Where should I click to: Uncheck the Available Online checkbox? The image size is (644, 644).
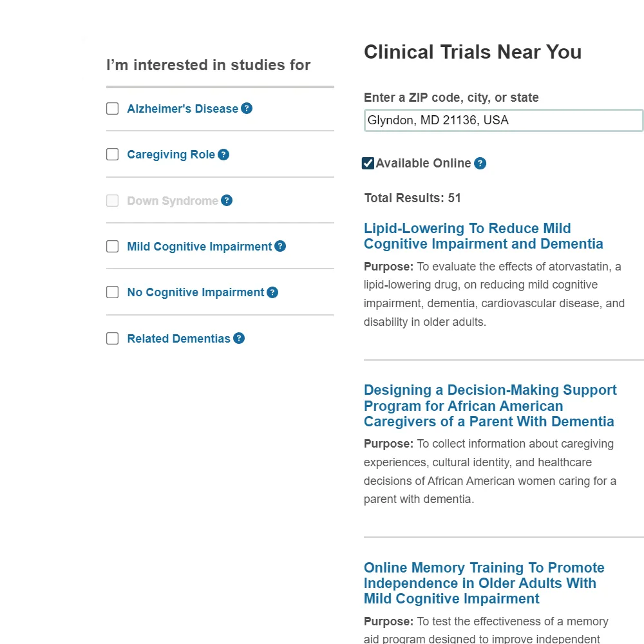(x=368, y=163)
